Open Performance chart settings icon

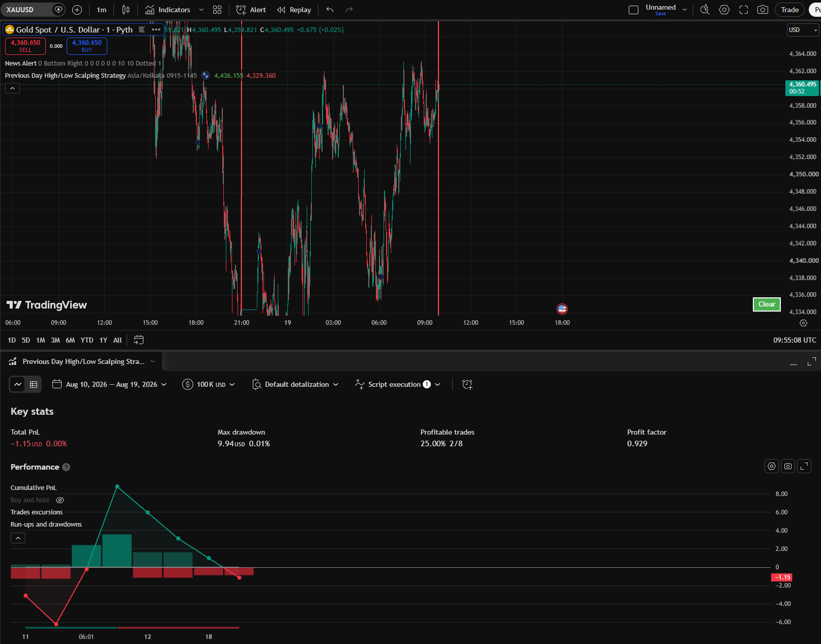tap(772, 466)
